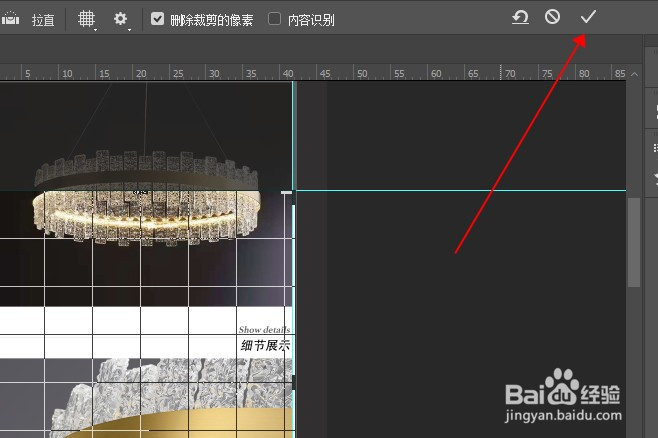This screenshot has height=438, width=658.
Task: Click the vertical scrollbar thumb
Action: [634, 242]
